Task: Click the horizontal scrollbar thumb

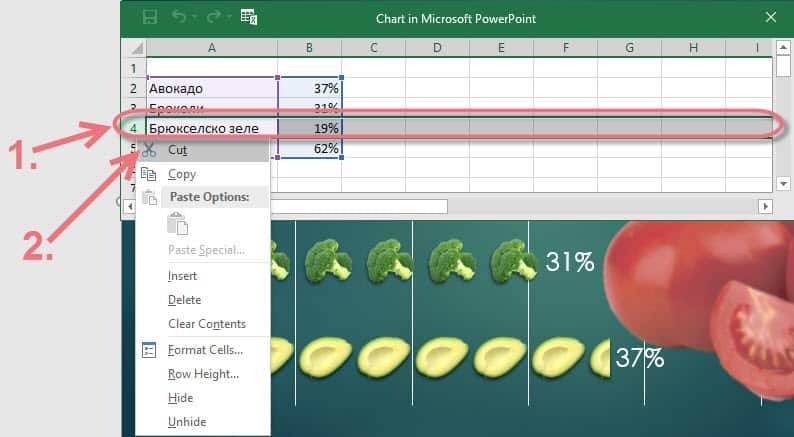Action: [x=359, y=206]
